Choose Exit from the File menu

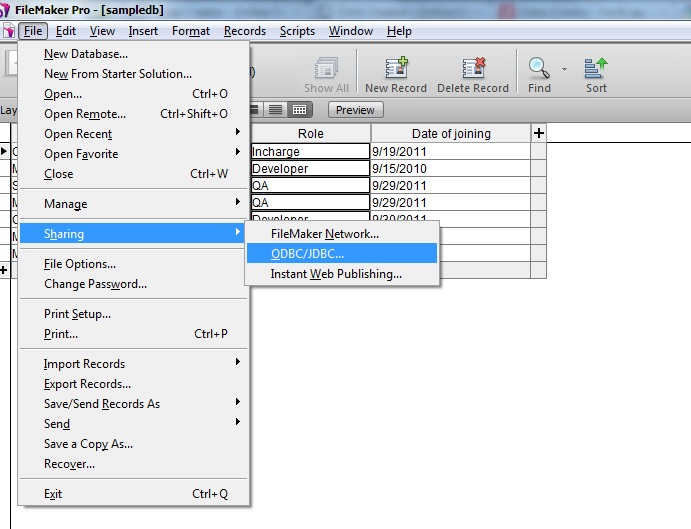[134, 494]
